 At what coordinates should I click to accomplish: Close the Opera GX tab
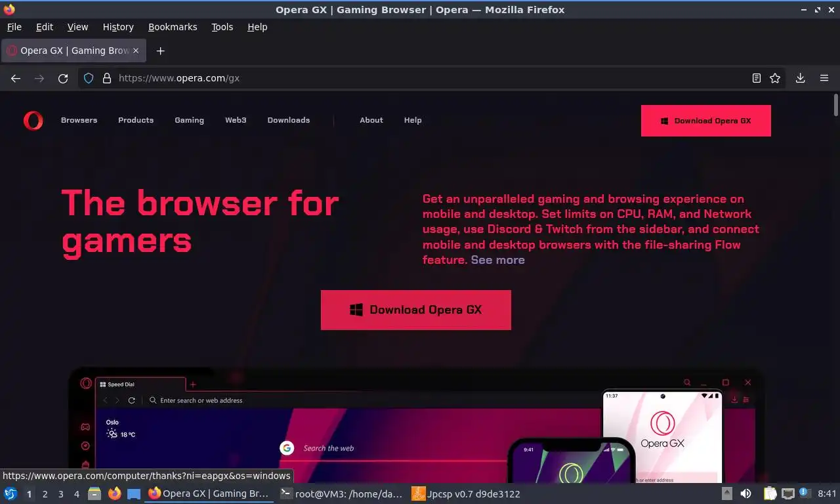[x=136, y=51]
